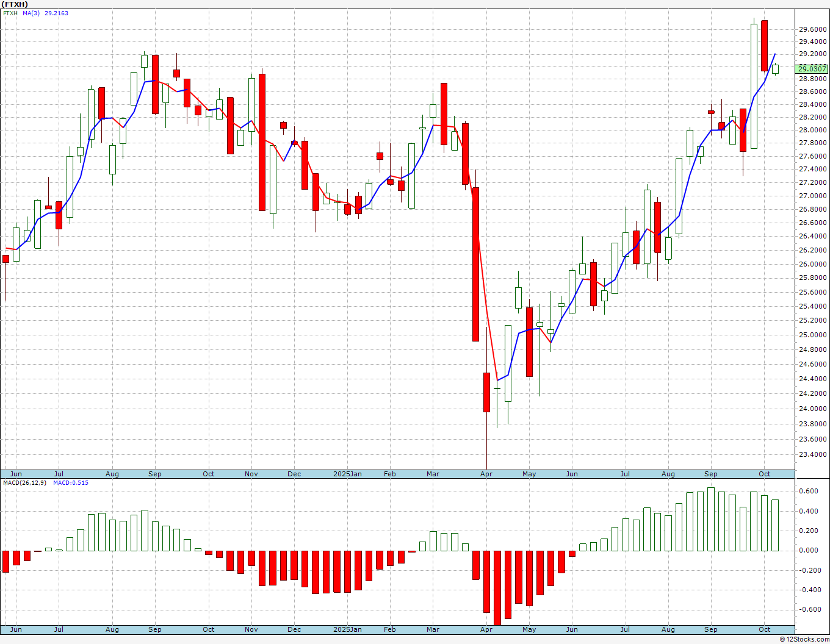The height and width of the screenshot is (644, 830).
Task: Select the 27.6000 price axis label
Action: (812, 156)
